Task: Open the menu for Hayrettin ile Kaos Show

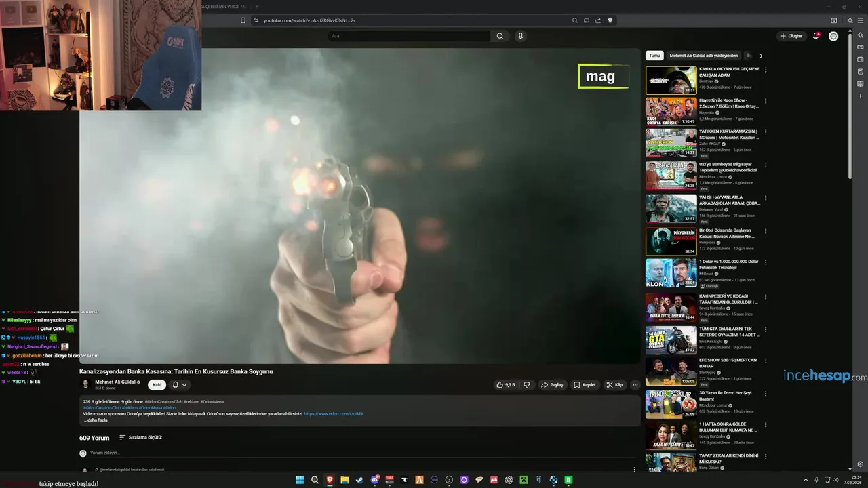Action: (x=766, y=101)
